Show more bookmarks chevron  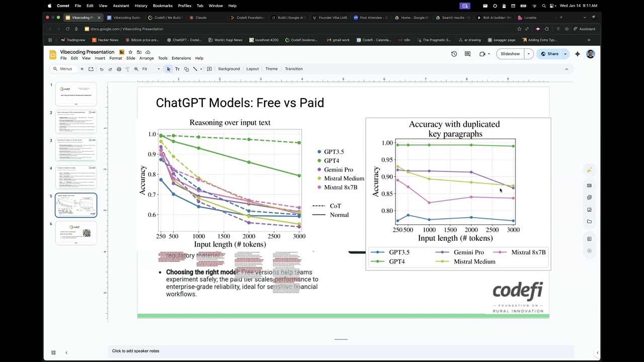589,40
